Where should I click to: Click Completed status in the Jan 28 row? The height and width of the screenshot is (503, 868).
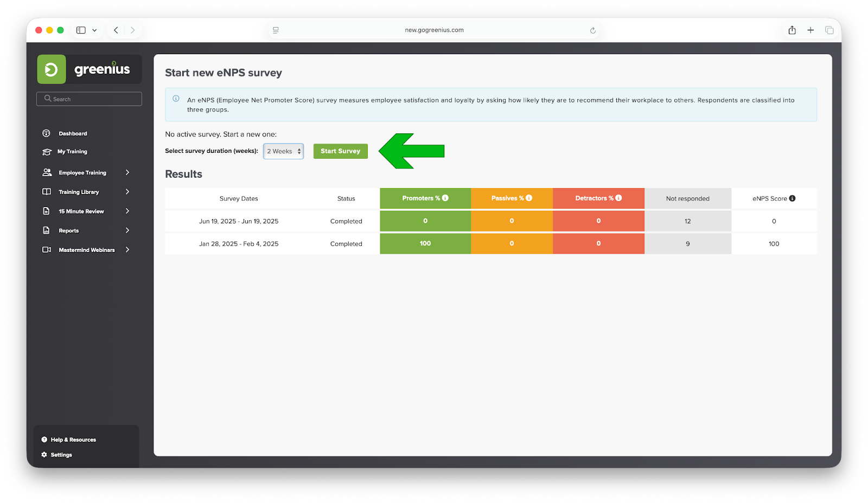(346, 244)
